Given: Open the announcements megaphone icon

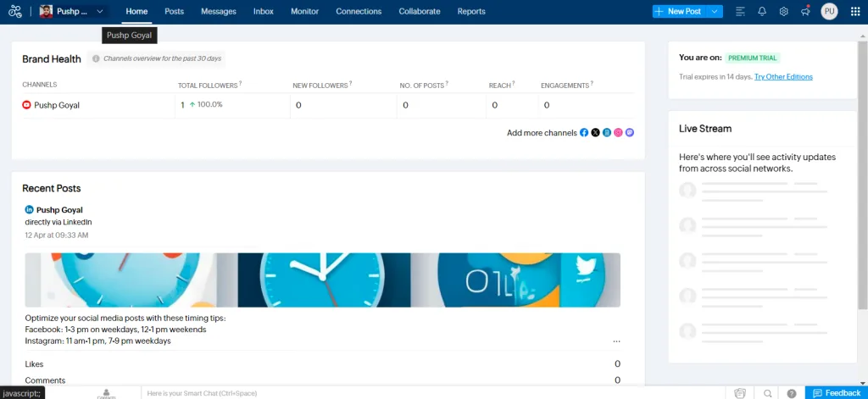Looking at the screenshot, I should [805, 12].
